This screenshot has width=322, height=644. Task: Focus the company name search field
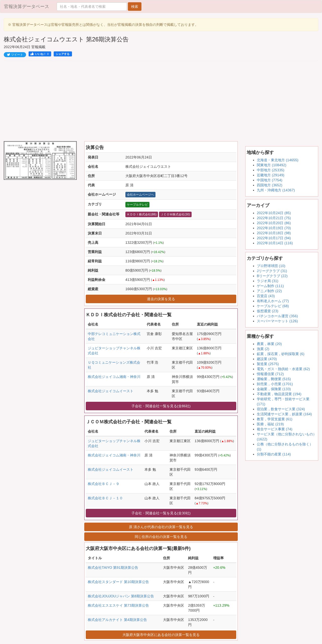92,7
